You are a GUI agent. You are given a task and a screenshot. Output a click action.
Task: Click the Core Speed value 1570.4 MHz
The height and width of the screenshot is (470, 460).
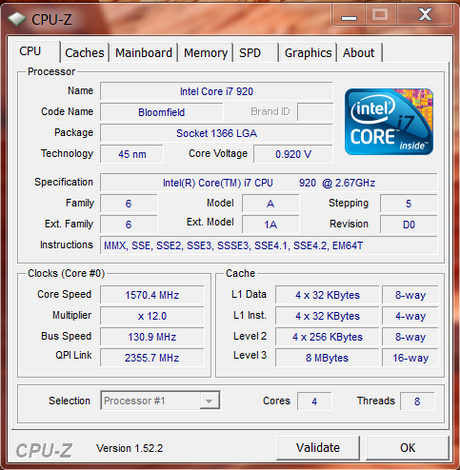coord(152,295)
